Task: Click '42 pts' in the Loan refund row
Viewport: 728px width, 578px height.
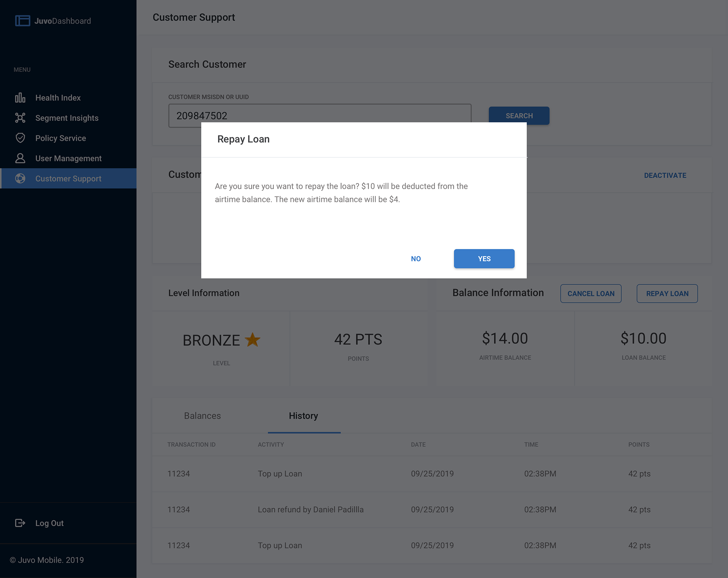Action: pyautogui.click(x=639, y=509)
